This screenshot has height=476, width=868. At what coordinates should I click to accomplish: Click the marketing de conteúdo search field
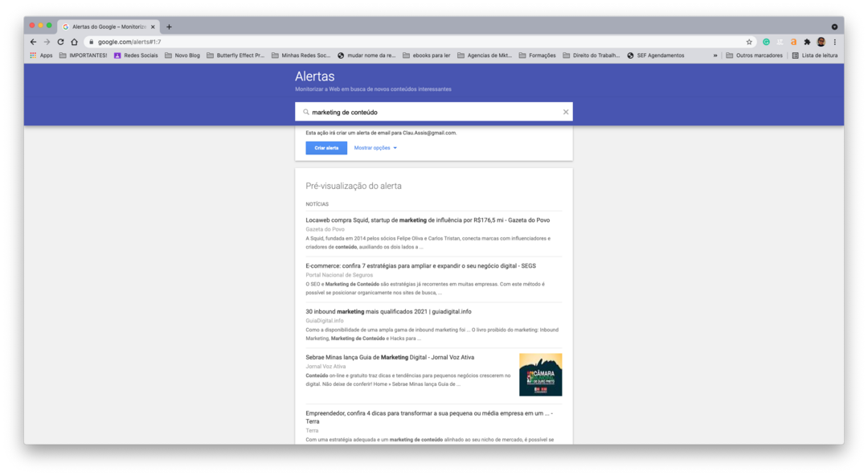click(x=433, y=112)
